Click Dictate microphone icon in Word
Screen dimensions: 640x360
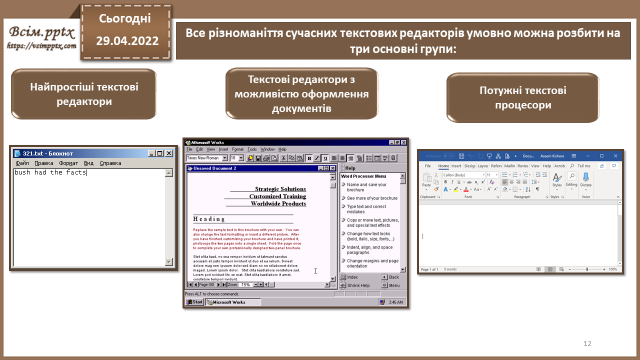[586, 176]
